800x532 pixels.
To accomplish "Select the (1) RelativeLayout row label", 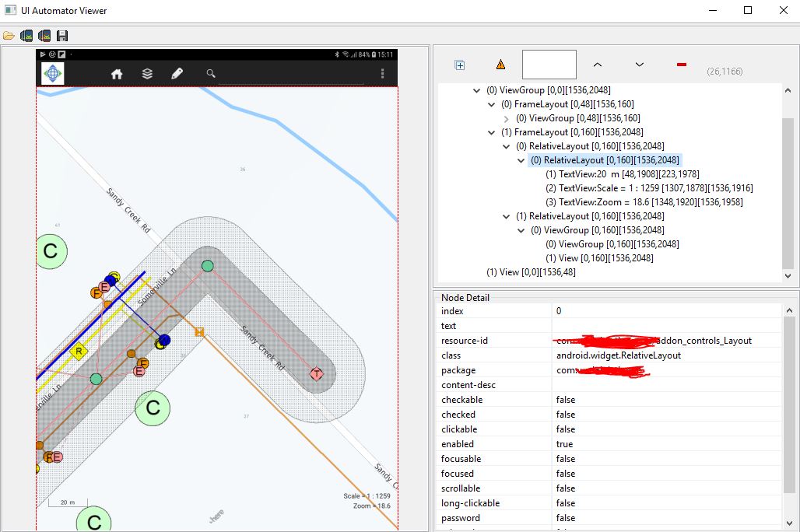I will coord(590,216).
